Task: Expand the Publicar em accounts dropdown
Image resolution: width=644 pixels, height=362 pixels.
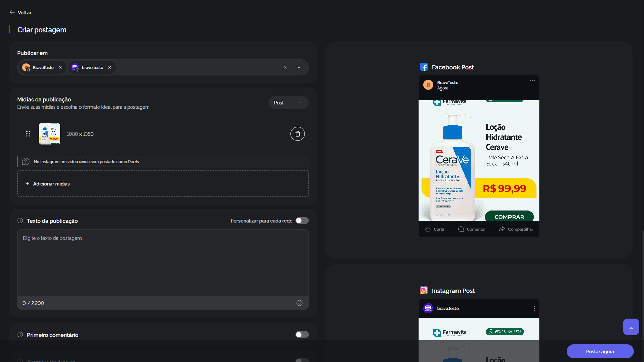Action: pos(299,67)
